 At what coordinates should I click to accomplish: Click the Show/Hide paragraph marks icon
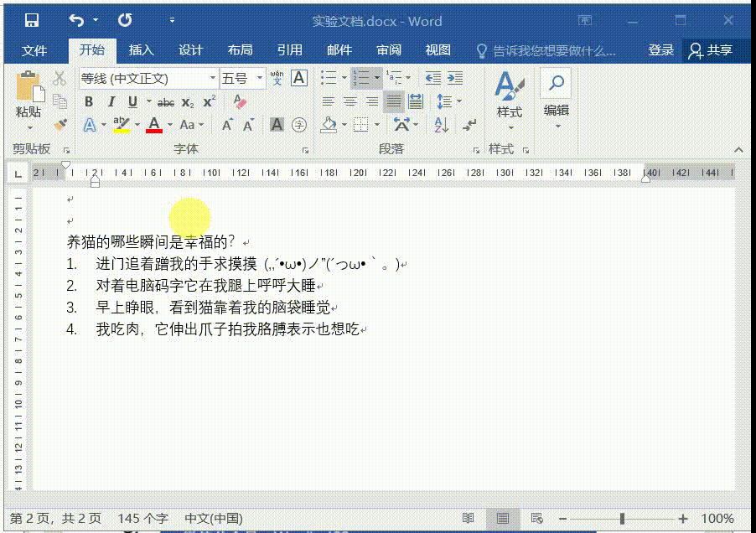[469, 125]
